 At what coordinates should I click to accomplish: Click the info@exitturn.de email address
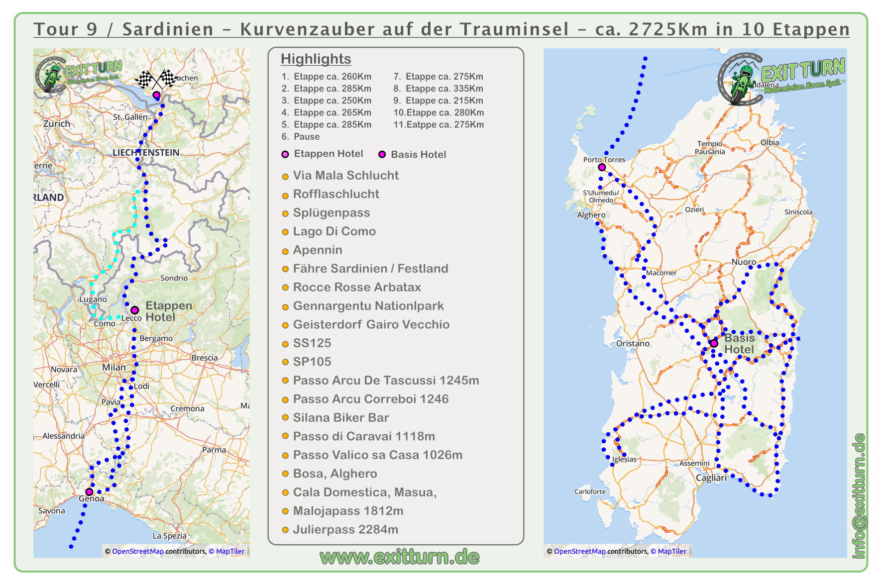(x=859, y=496)
